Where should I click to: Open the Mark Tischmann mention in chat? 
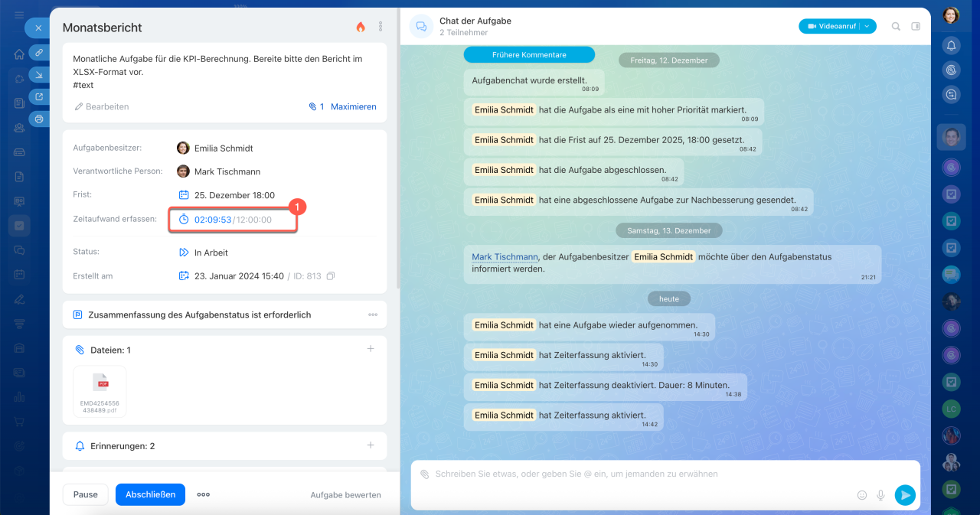click(x=505, y=257)
